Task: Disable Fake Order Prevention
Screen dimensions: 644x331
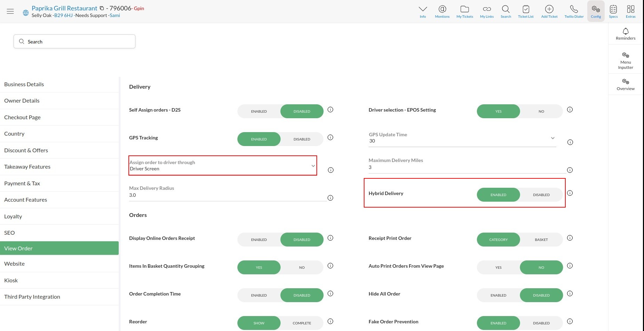Action: click(541, 323)
